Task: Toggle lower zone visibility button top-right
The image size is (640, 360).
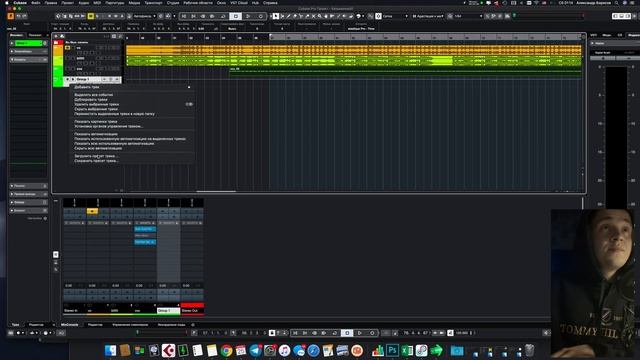Action: click(622, 16)
